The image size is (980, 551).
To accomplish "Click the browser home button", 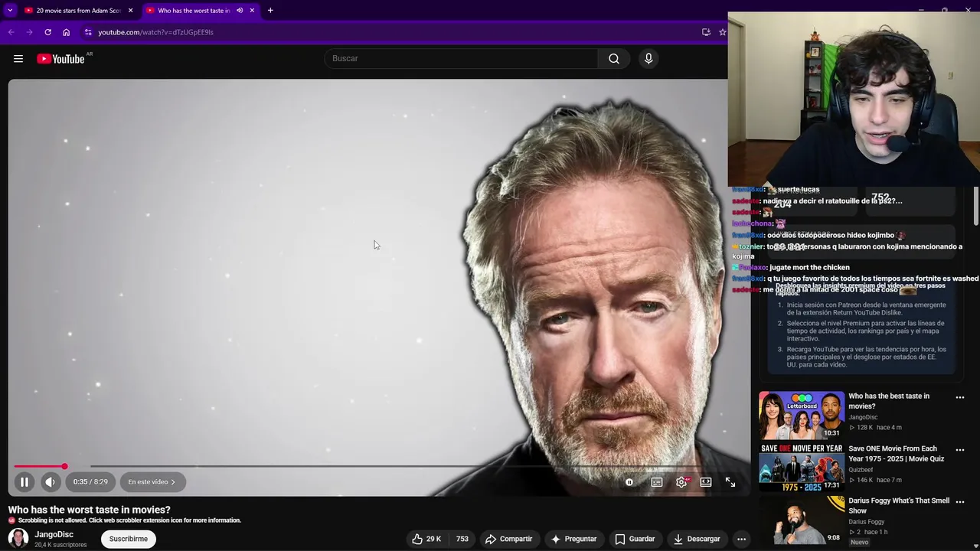I will coord(66,32).
